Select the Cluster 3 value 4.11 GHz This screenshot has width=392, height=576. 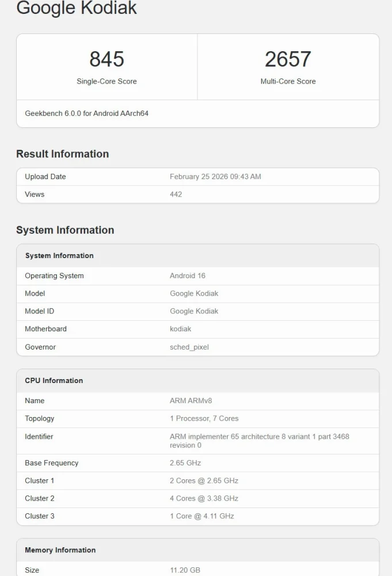201,516
